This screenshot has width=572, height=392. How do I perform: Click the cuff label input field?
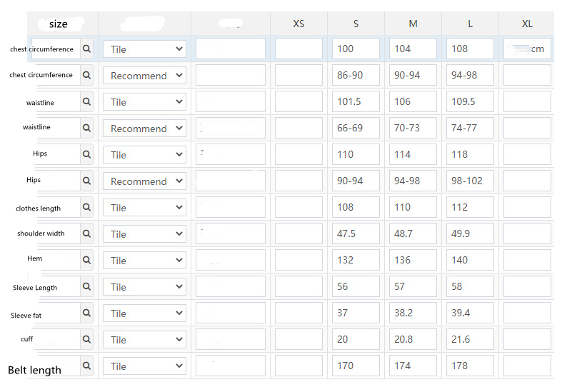[x=56, y=340]
